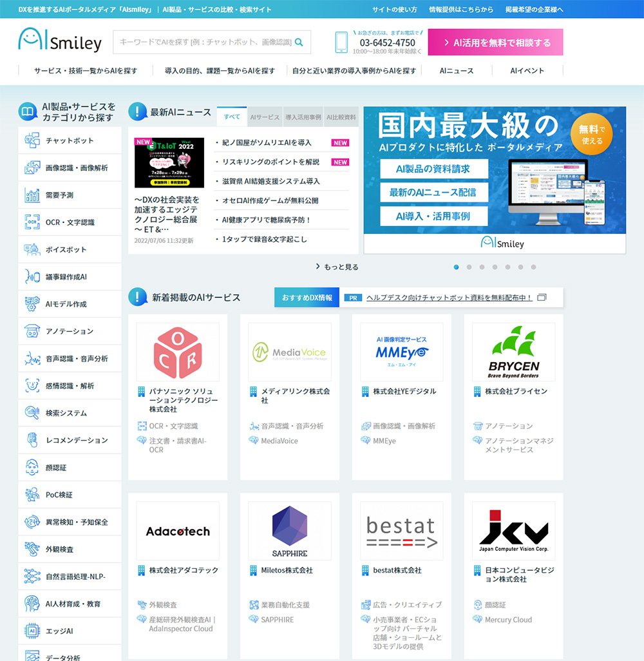Viewport: 644px width, 661px height.
Task: Open the アノテーション category icon
Action: [x=31, y=330]
